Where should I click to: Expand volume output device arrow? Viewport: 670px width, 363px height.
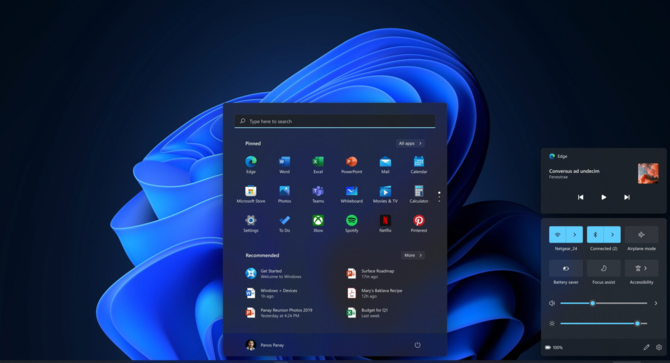pos(656,303)
